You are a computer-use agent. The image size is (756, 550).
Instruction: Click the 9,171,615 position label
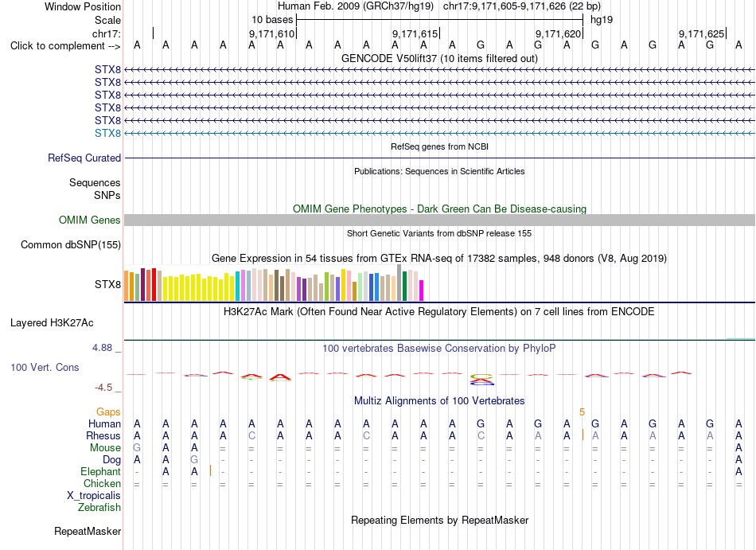coord(415,33)
